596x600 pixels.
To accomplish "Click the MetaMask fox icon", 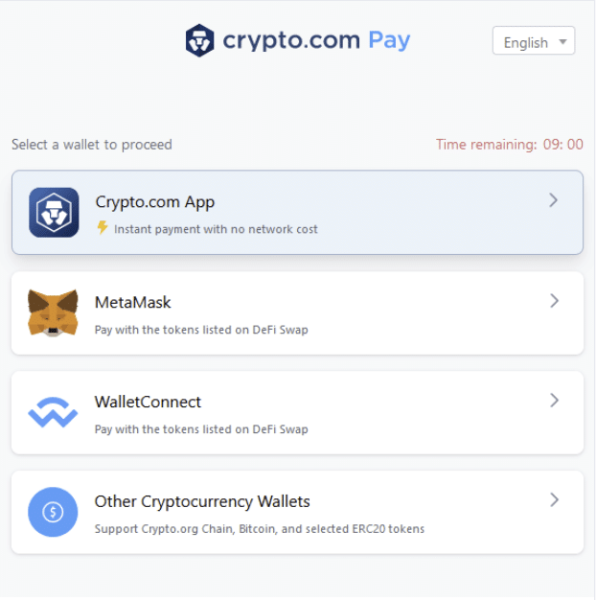I will 53,313.
